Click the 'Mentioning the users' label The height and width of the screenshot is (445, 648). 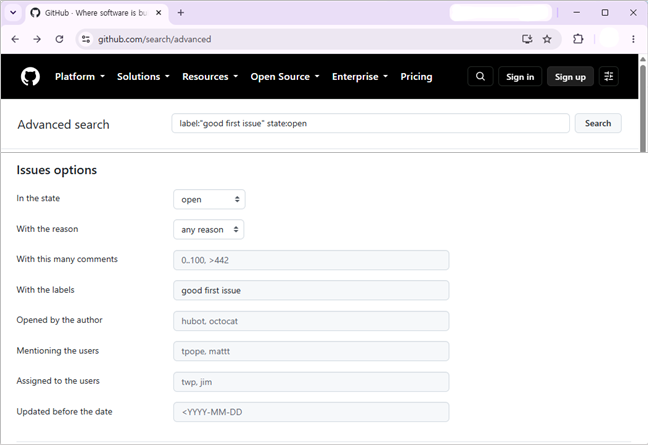click(58, 351)
